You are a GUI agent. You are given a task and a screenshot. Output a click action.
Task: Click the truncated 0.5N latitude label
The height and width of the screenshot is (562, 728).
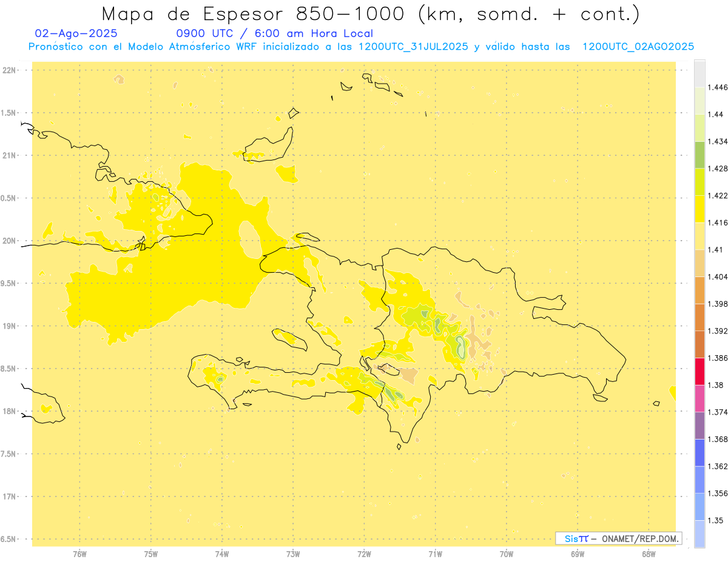pos(8,198)
